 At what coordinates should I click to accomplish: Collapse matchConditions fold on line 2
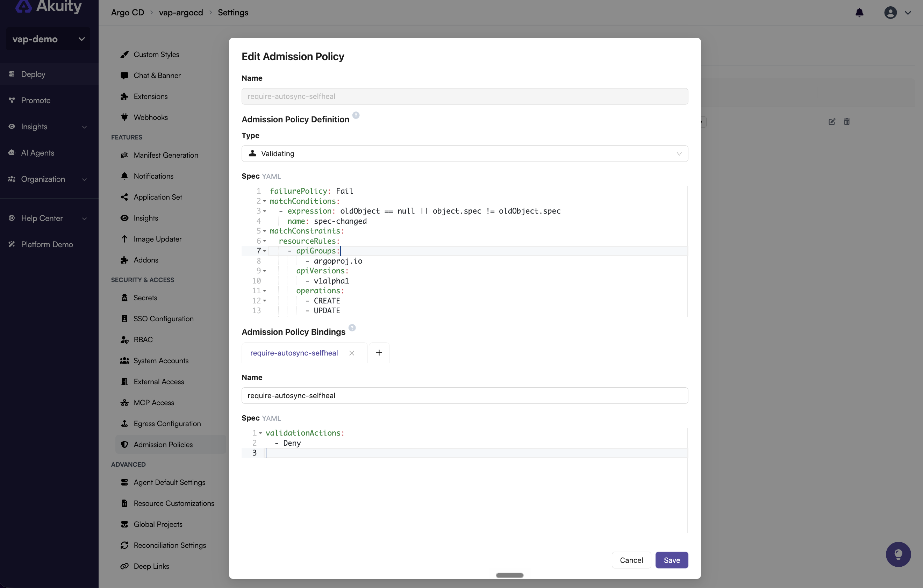coord(264,201)
